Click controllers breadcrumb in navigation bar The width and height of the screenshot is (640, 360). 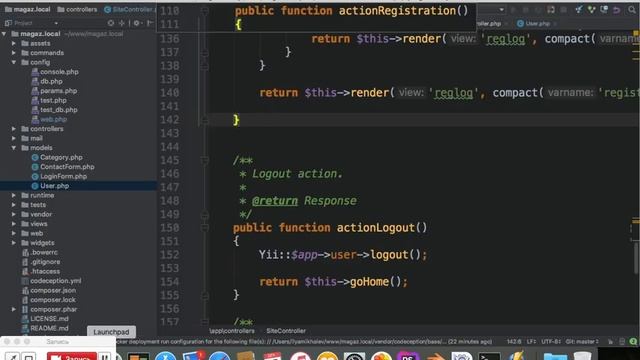pyautogui.click(x=77, y=9)
